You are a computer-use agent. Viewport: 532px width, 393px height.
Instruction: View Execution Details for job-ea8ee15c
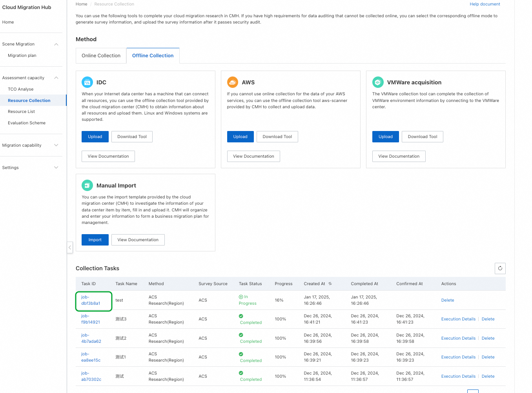[x=458, y=357]
